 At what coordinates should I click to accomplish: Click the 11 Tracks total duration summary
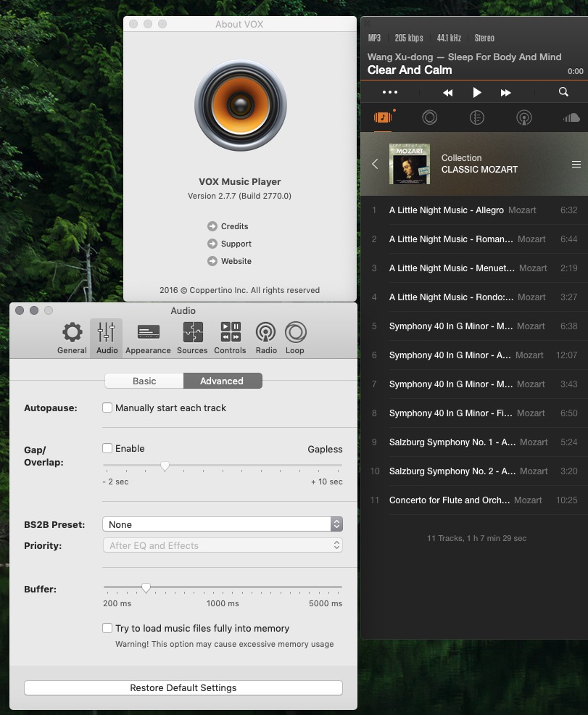coord(477,538)
